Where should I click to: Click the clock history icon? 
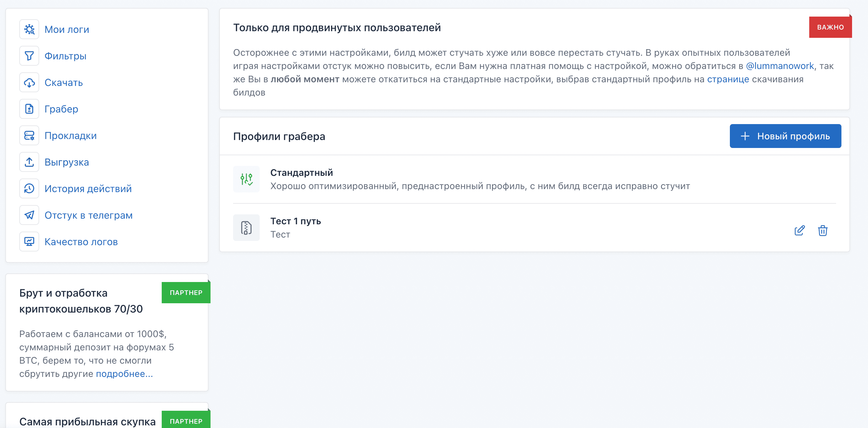29,188
